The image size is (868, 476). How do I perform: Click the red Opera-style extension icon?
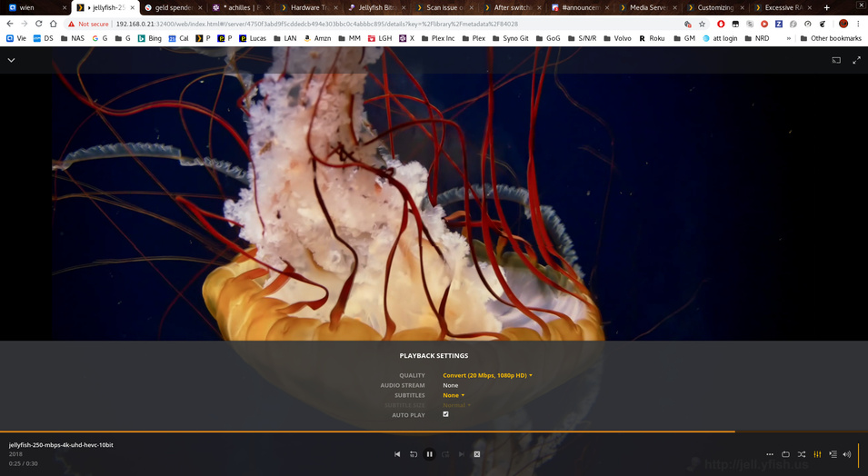click(x=721, y=24)
